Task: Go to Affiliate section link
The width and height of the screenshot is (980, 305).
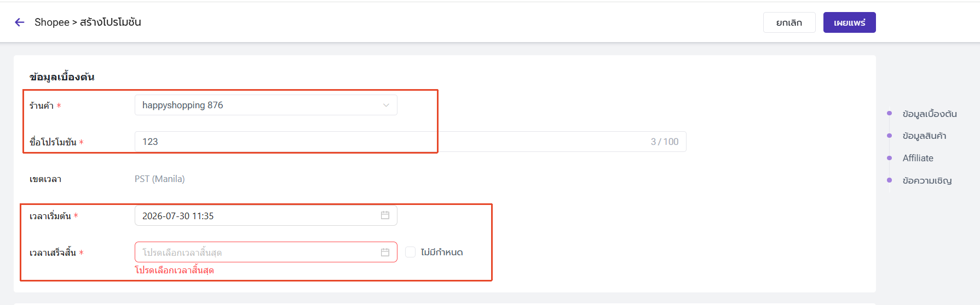Action: click(x=918, y=158)
